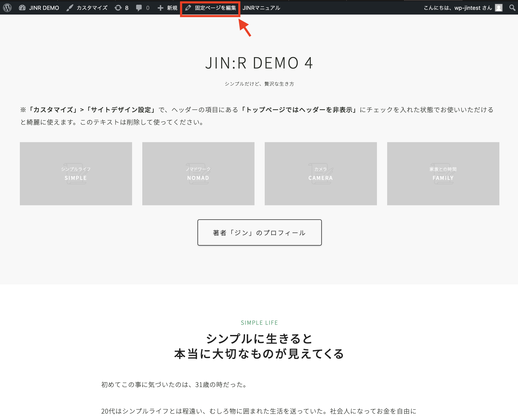Open the WordPress logo menu

7,8
